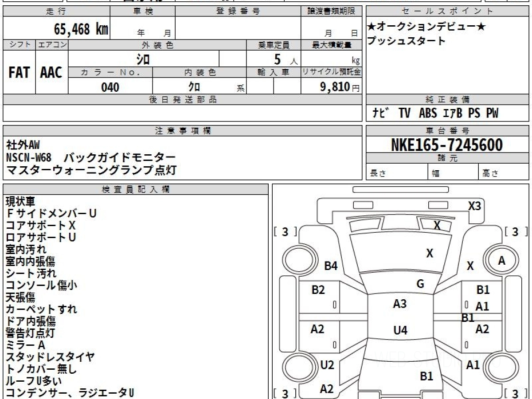Select ABS in the genuine equipment row
The height and width of the screenshot is (399, 532).
(428, 113)
